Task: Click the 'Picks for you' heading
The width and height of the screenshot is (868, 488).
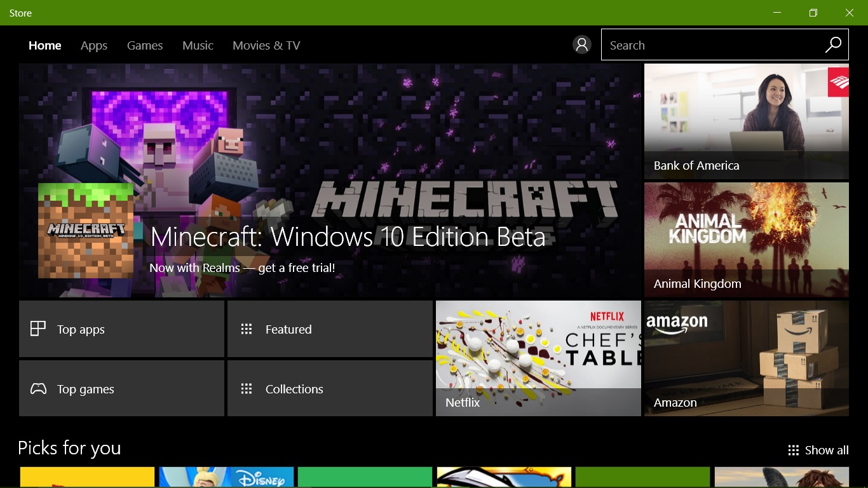Action: click(69, 449)
